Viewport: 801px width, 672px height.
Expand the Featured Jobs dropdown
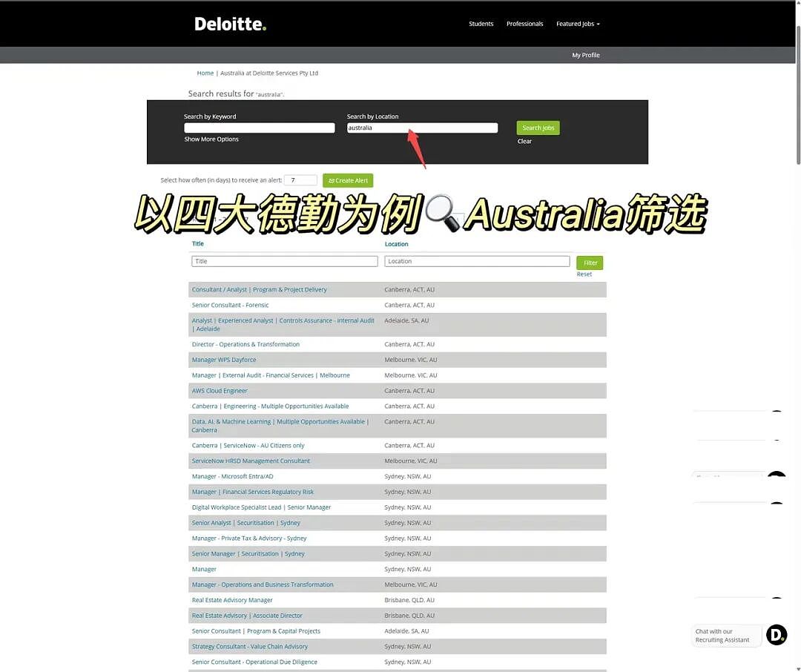(577, 24)
